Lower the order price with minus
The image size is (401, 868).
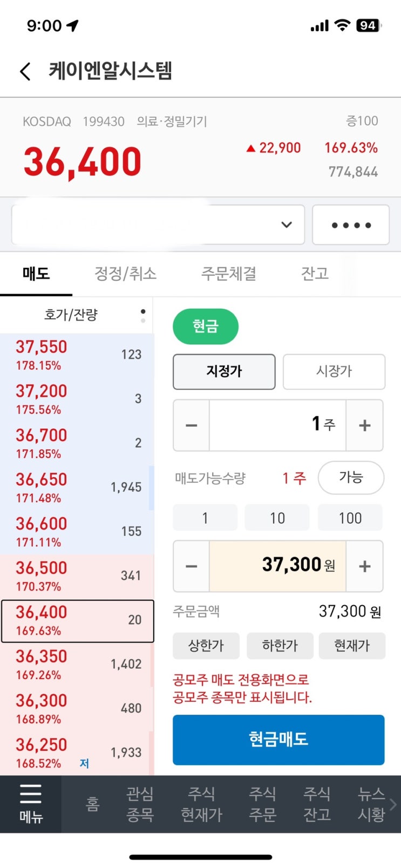coord(191,566)
